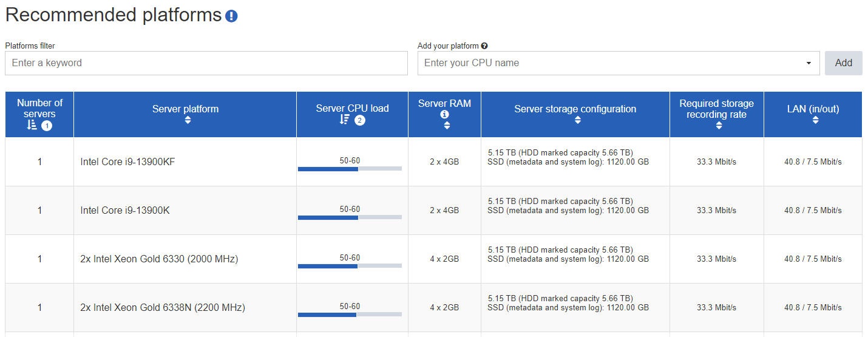Open the CPU name dropdown arrow
This screenshot has width=868, height=337.
[809, 63]
